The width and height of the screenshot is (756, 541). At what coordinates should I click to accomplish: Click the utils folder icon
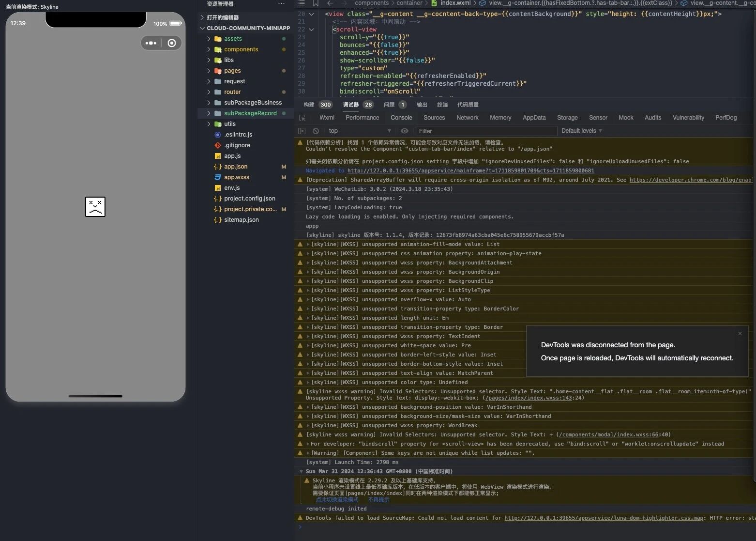pyautogui.click(x=218, y=124)
